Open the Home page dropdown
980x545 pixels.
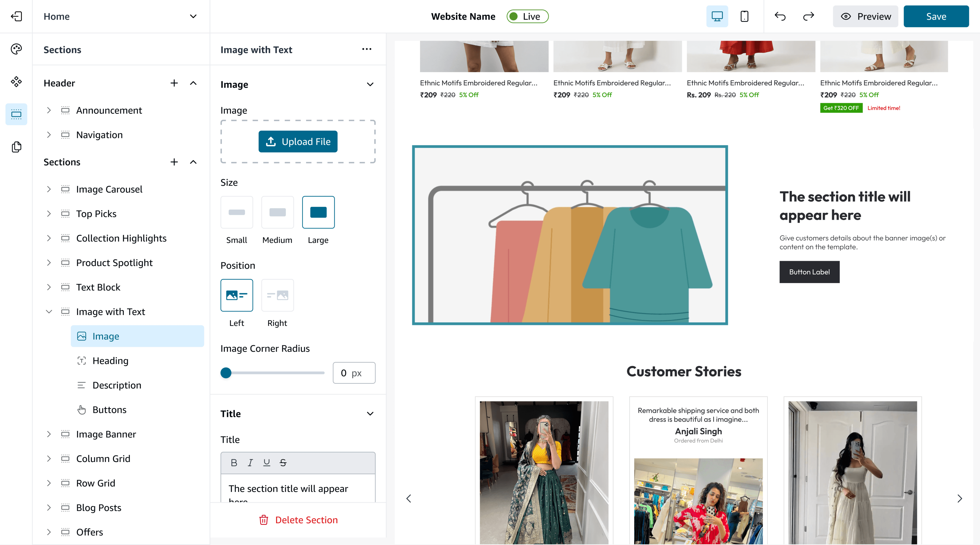(x=193, y=16)
